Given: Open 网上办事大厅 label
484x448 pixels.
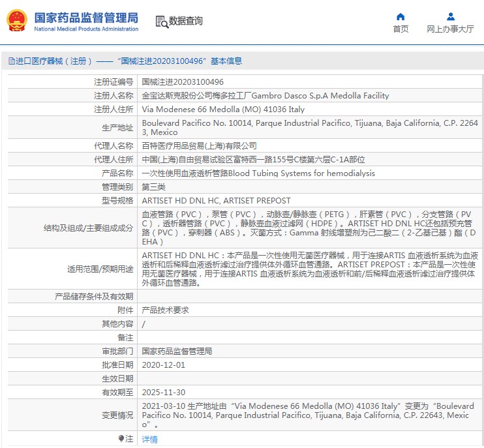Looking at the screenshot, I should tap(450, 29).
